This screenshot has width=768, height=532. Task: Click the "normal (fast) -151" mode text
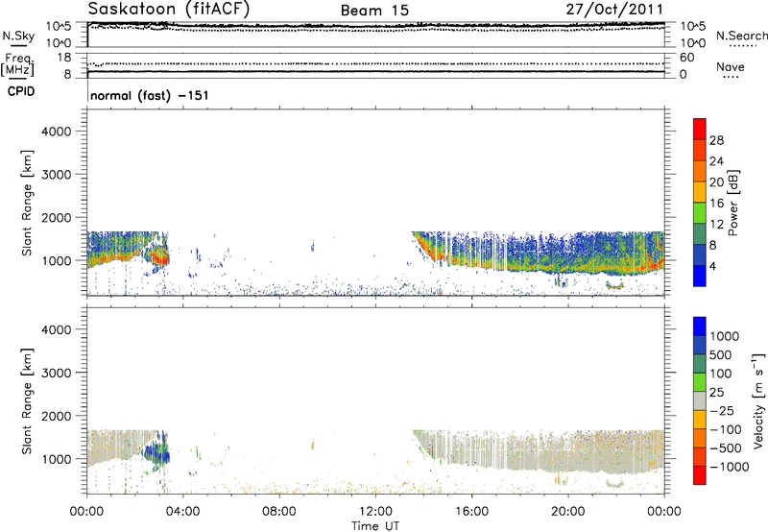pyautogui.click(x=150, y=95)
